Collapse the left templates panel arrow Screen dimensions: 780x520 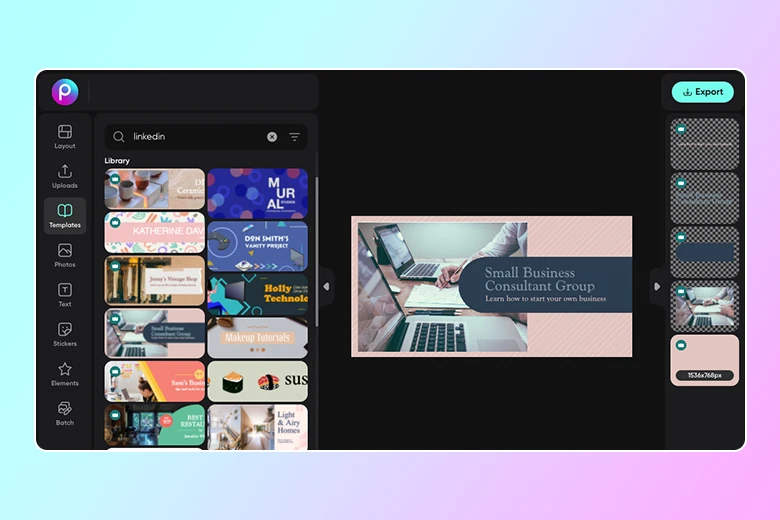[326, 286]
